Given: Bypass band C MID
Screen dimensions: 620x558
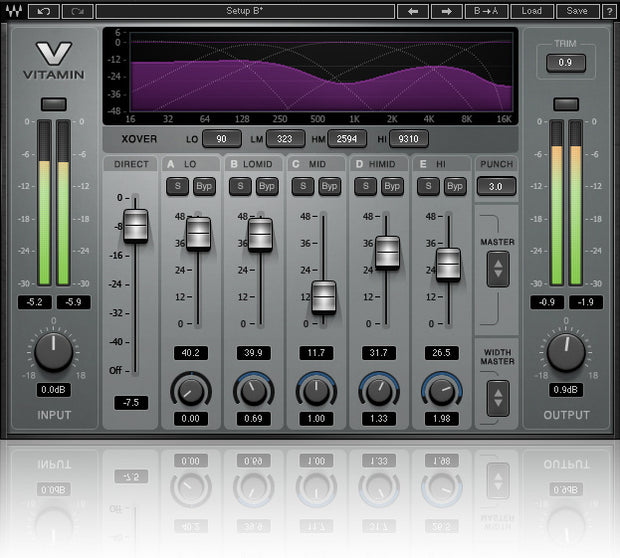Looking at the screenshot, I should coord(330,186).
